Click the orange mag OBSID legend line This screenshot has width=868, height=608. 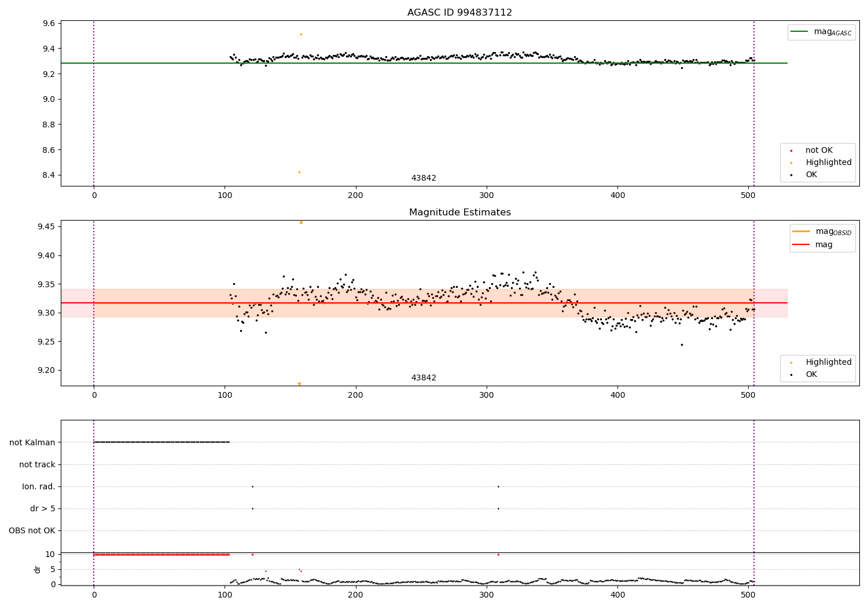(x=801, y=232)
